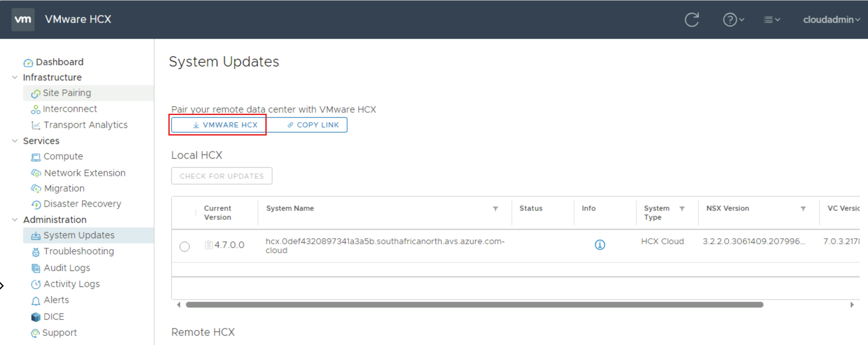Open Disaster Recovery under Services

coord(82,204)
